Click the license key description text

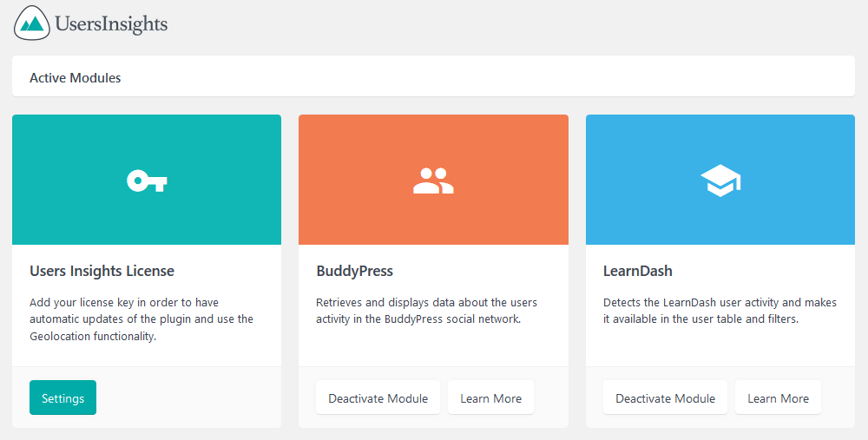(141, 319)
